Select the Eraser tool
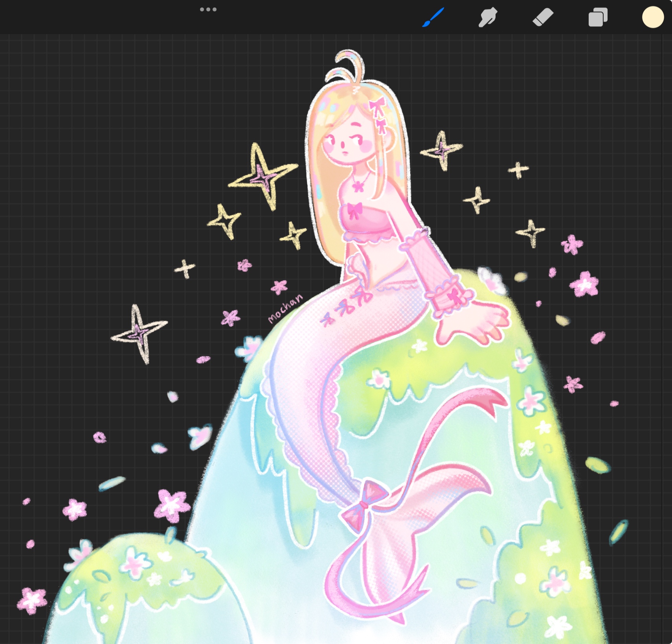Screen dimensions: 672x644 point(543,17)
